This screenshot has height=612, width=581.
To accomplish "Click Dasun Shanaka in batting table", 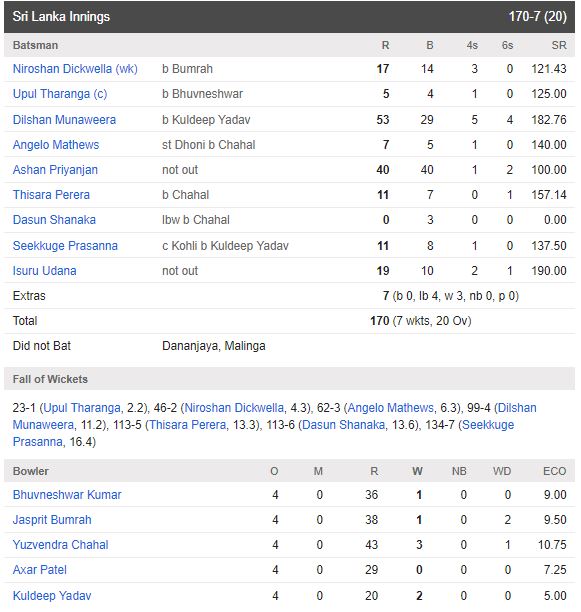I will coord(54,220).
